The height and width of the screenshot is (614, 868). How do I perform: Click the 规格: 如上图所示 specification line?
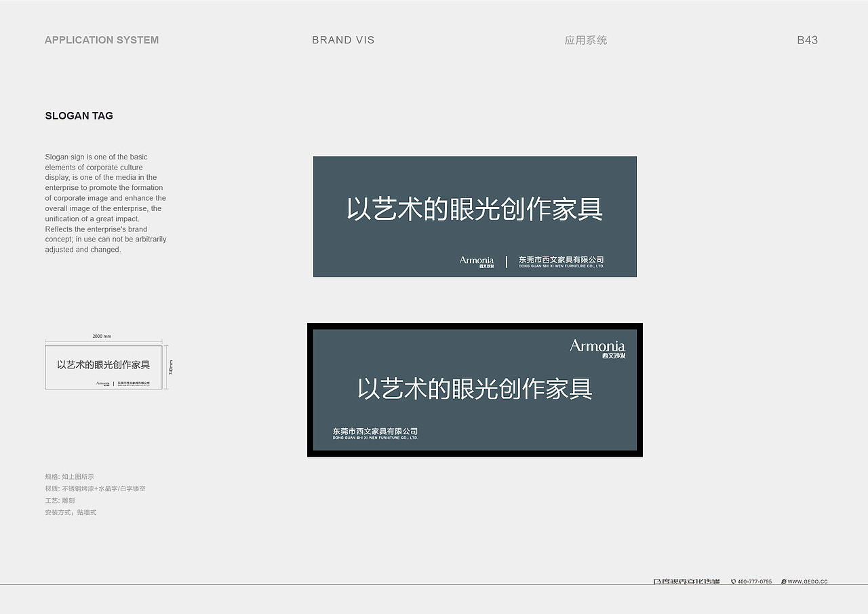(70, 477)
